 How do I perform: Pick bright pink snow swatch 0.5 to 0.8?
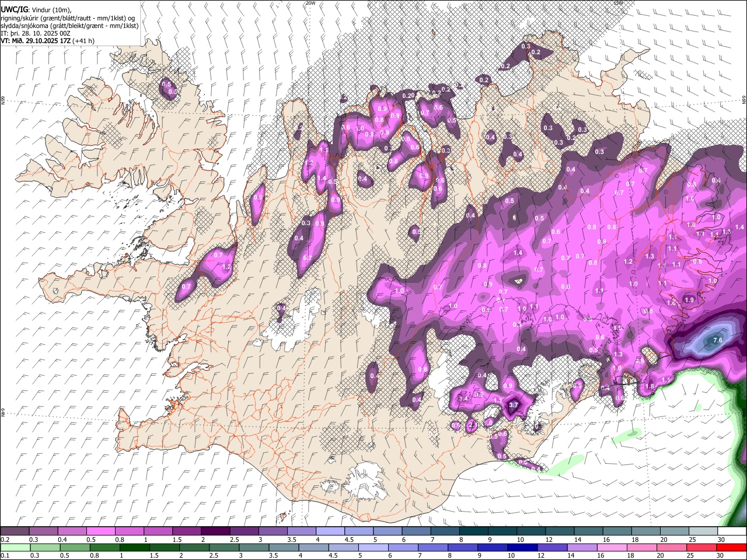click(x=100, y=531)
